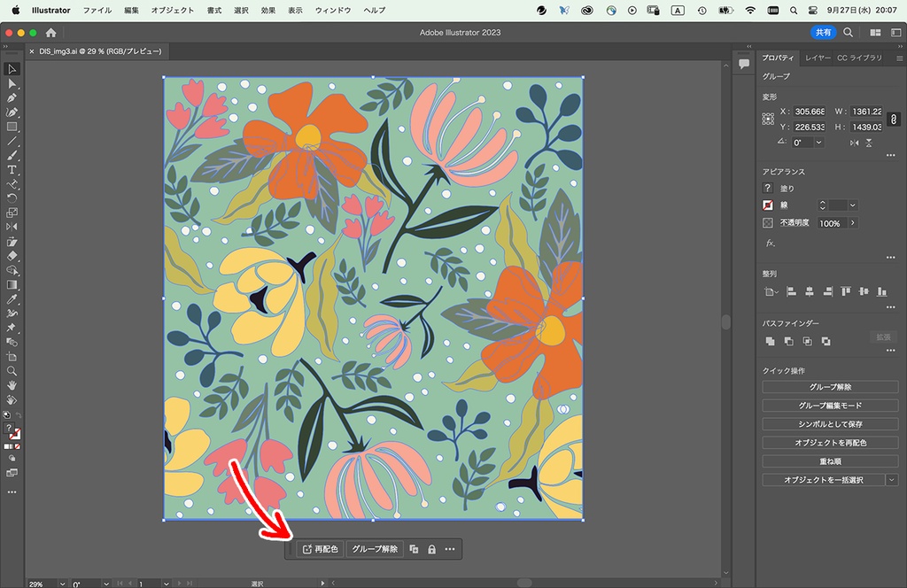Image resolution: width=907 pixels, height=588 pixels.
Task: Click the reference point locator grid
Action: click(x=768, y=119)
